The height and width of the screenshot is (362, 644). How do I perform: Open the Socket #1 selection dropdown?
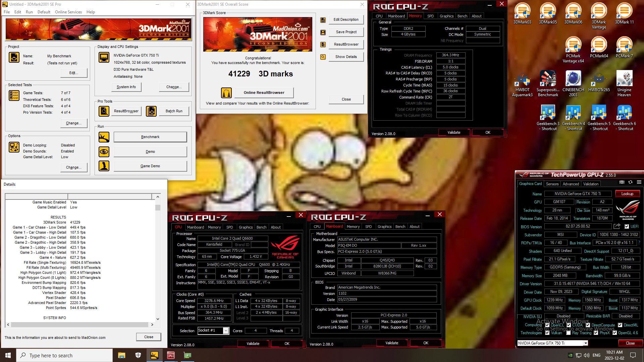pos(226,331)
